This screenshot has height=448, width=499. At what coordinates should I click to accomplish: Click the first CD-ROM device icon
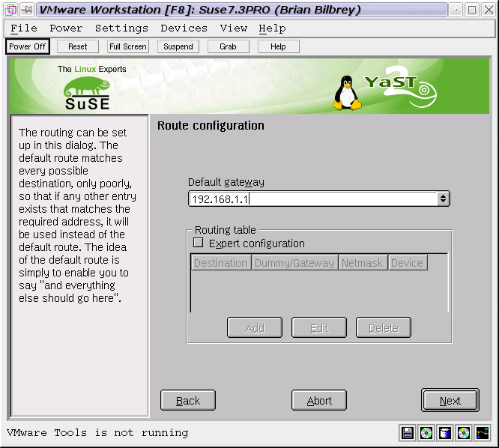tap(426, 433)
